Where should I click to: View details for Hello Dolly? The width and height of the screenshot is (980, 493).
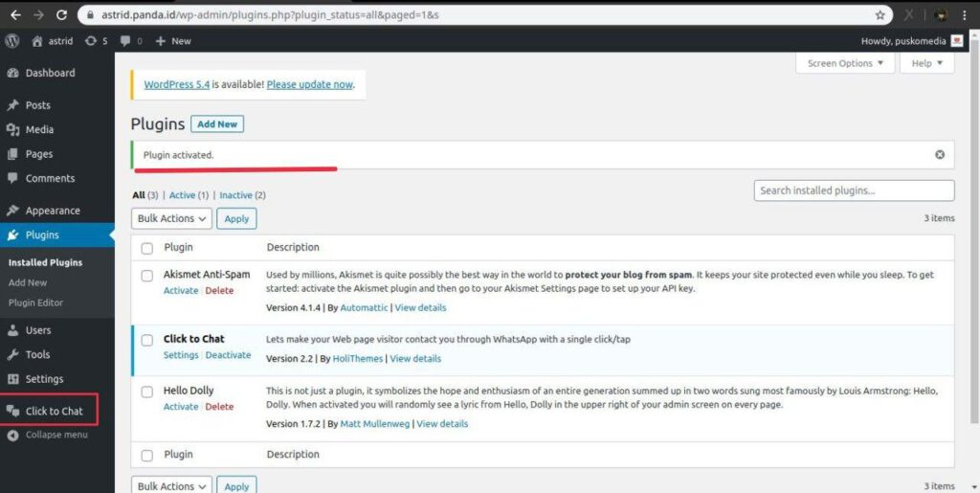pyautogui.click(x=442, y=424)
